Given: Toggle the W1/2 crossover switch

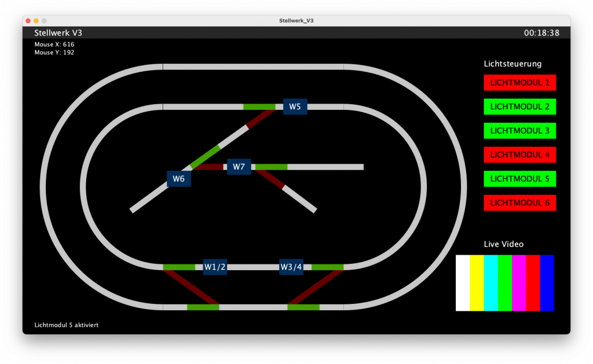Looking at the screenshot, I should click(214, 267).
